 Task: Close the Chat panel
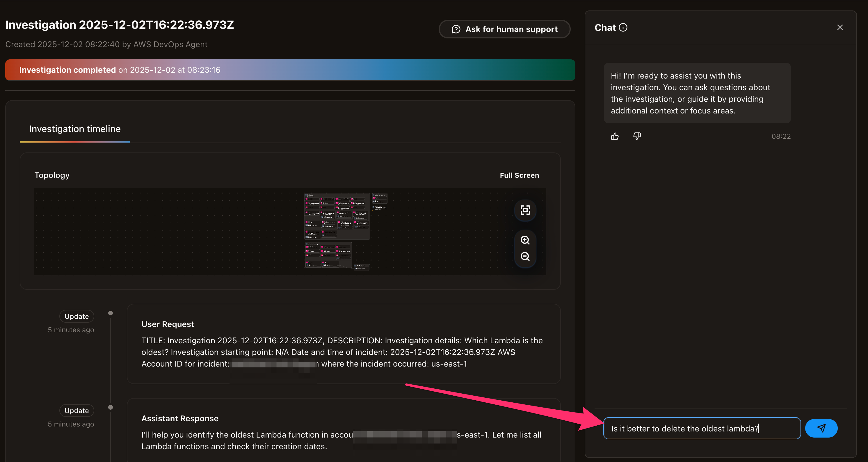(x=840, y=28)
